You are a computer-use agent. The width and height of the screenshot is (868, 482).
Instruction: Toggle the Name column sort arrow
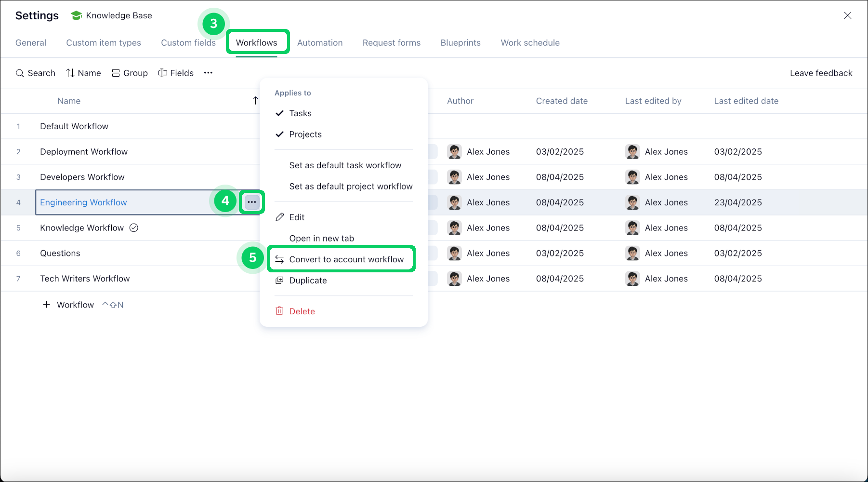pyautogui.click(x=255, y=100)
